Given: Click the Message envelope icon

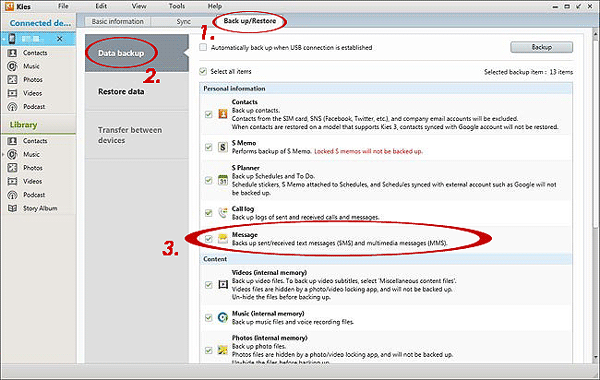Looking at the screenshot, I should [223, 239].
